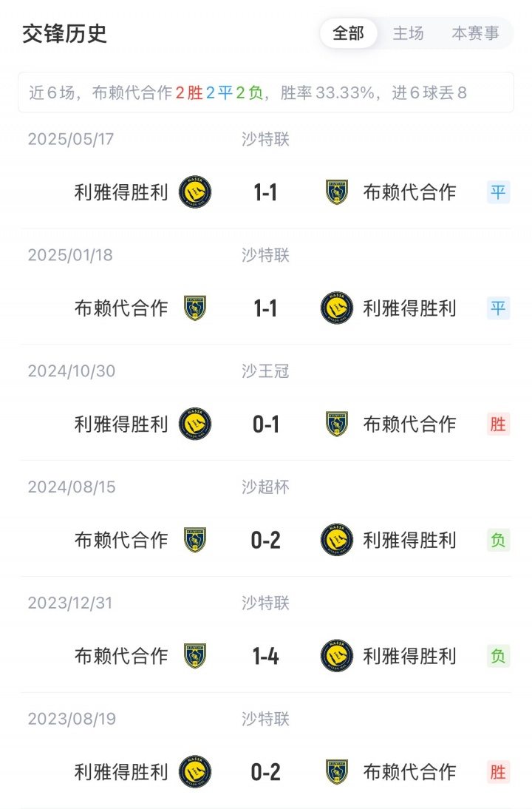Switch to the 本赛事 tab

(475, 33)
